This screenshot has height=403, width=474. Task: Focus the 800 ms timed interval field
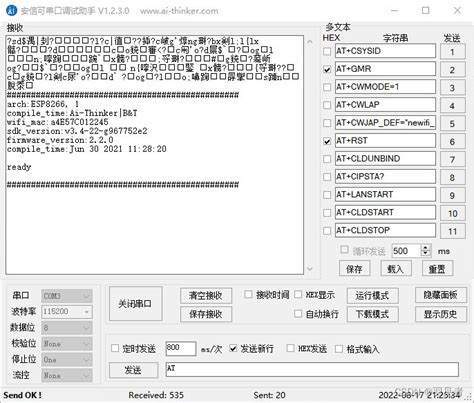click(x=181, y=348)
